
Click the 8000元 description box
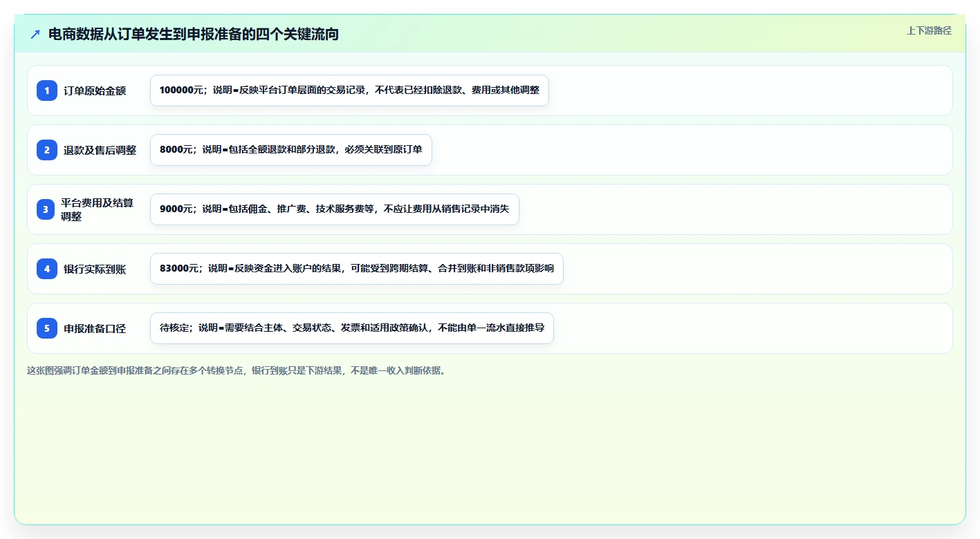pyautogui.click(x=291, y=150)
